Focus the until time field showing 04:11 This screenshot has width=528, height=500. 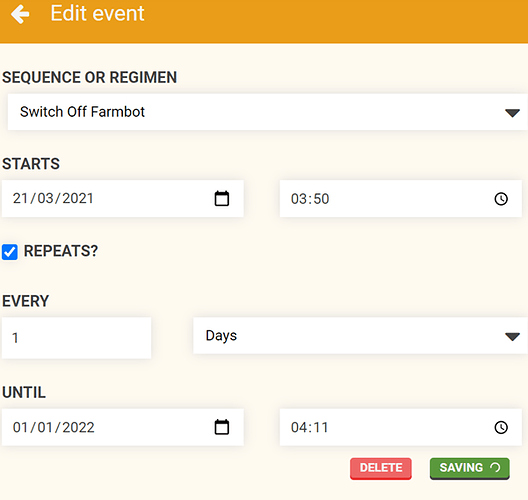401,427
